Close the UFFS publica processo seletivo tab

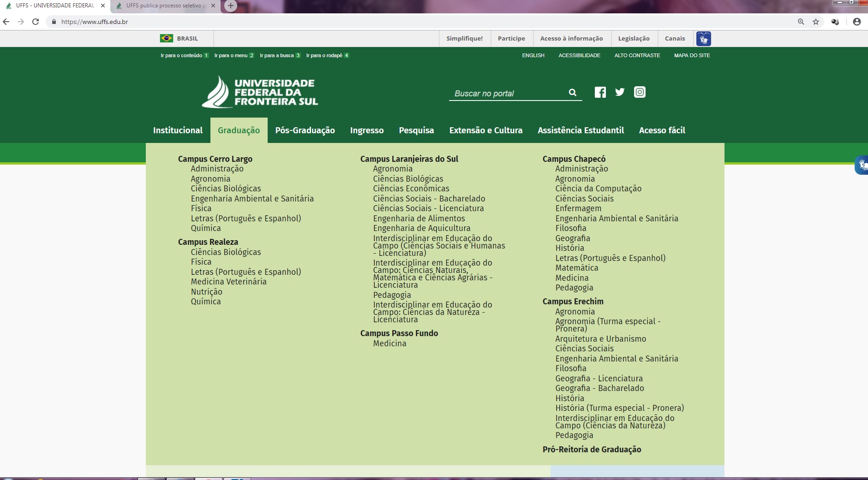coord(213,6)
